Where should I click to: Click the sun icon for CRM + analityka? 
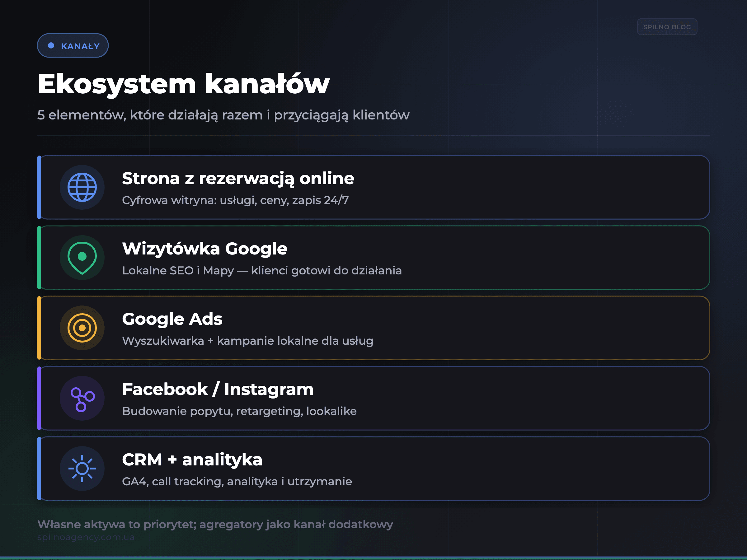point(82,469)
